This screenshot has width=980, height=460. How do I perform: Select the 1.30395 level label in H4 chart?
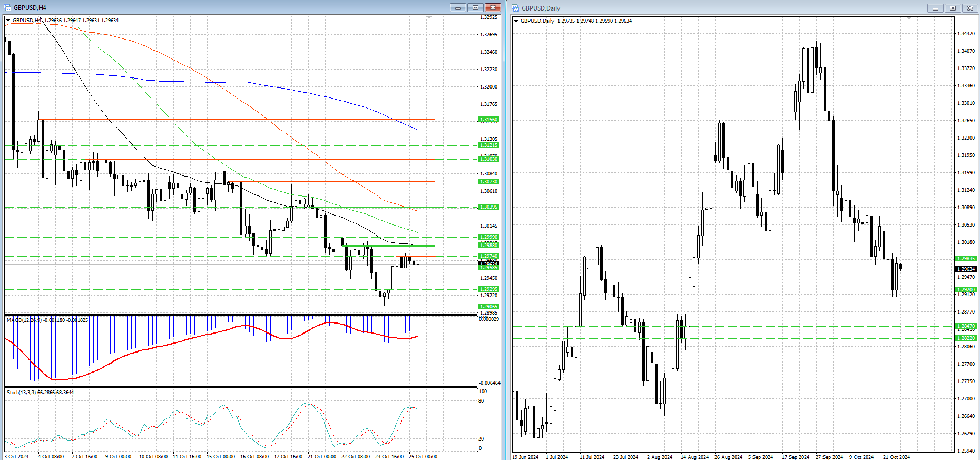pos(488,207)
